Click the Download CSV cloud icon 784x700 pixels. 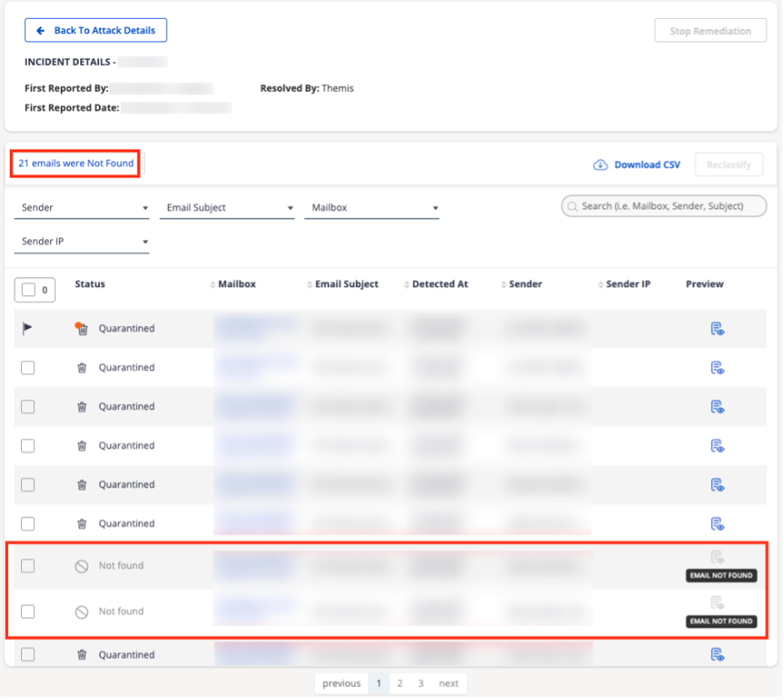pos(600,165)
